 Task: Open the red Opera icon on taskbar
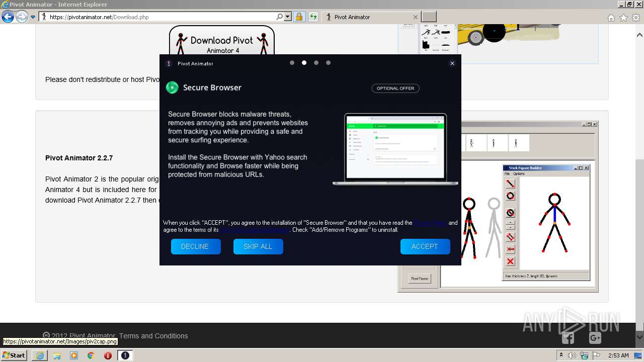pos(108,355)
